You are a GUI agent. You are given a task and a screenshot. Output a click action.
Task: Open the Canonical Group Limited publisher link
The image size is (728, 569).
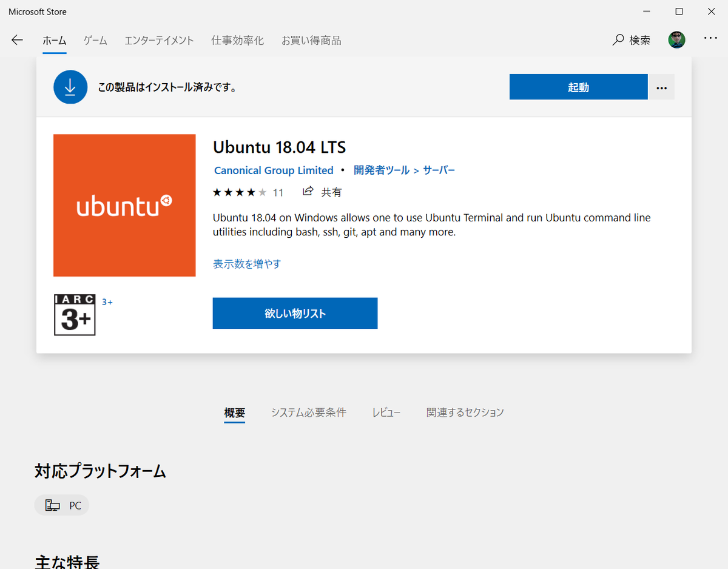[274, 170]
